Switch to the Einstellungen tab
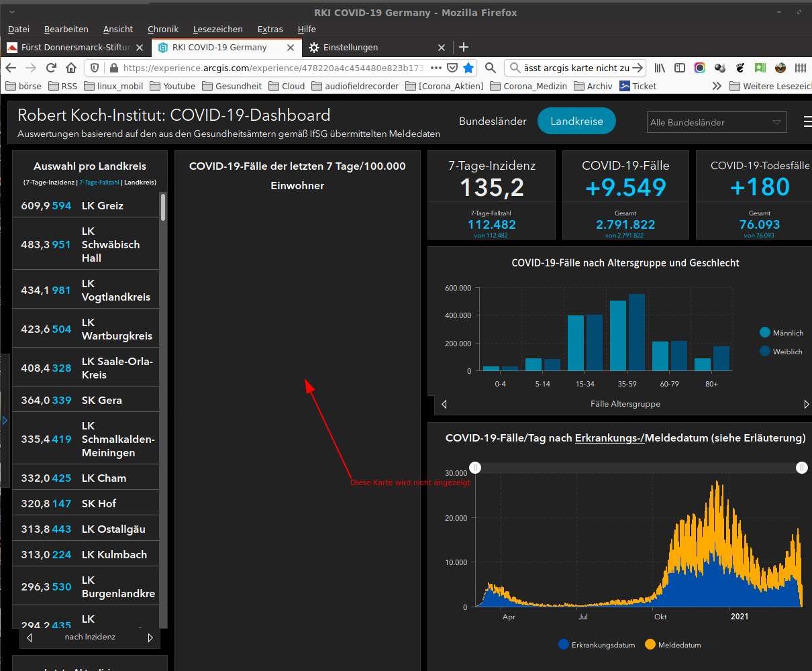812x671 pixels. [350, 47]
